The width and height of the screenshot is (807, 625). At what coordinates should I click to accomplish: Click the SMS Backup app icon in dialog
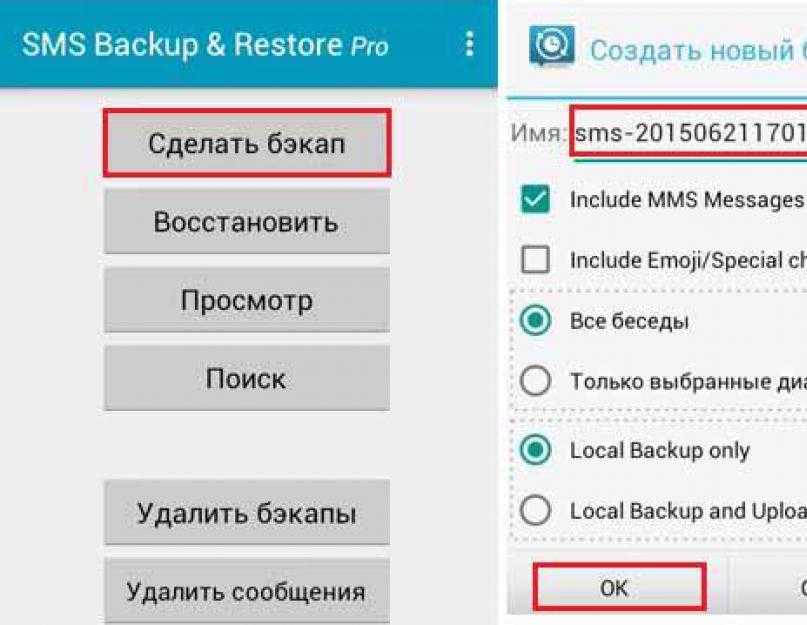(x=551, y=46)
